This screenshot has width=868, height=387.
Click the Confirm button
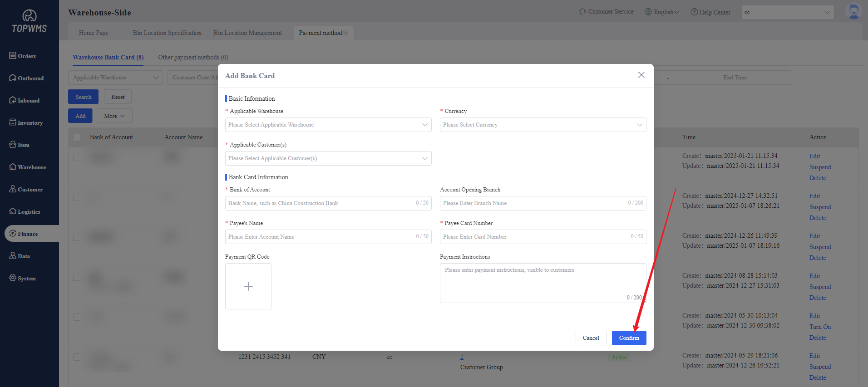(629, 338)
